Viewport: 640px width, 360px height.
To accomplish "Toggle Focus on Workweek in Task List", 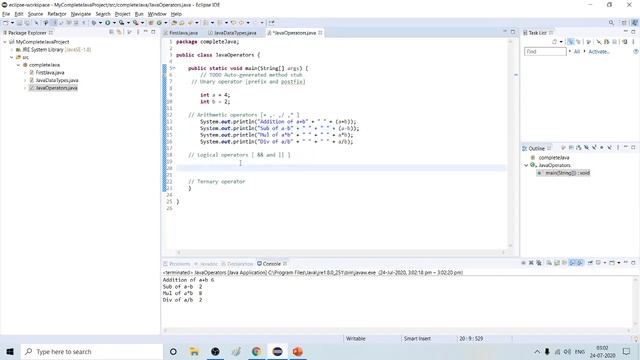I will click(x=589, y=42).
